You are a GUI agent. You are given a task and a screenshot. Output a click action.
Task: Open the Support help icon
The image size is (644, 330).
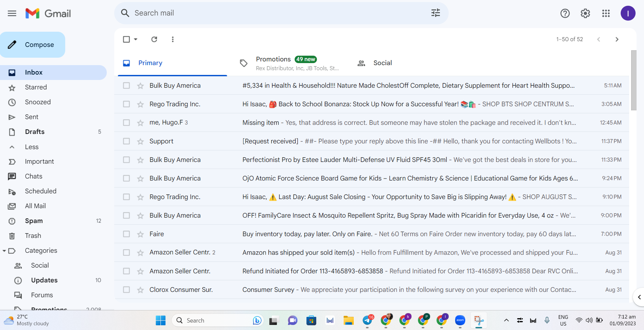pos(565,13)
